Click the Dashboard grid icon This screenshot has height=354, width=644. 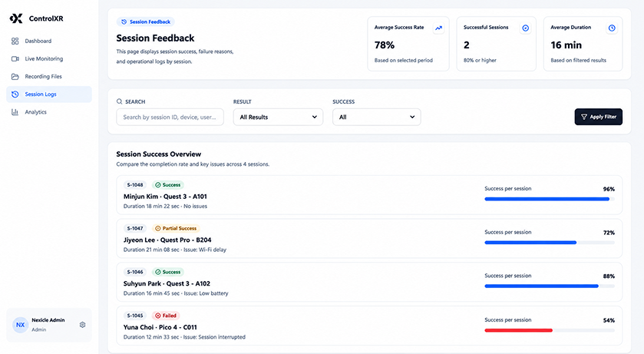pyautogui.click(x=15, y=41)
